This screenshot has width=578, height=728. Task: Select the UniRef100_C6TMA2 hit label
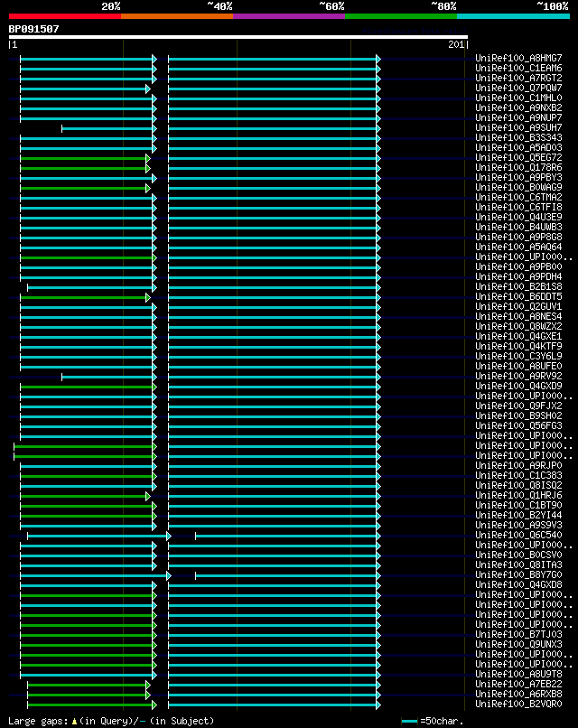[518, 197]
